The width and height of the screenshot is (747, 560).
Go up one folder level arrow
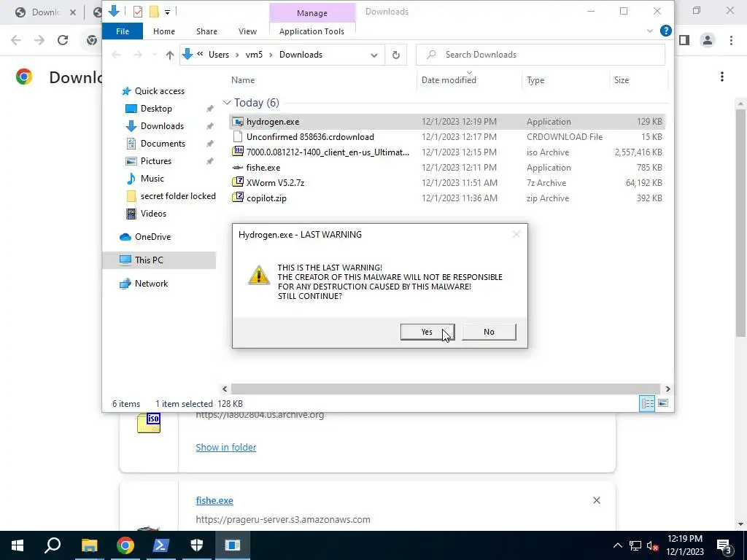click(169, 55)
